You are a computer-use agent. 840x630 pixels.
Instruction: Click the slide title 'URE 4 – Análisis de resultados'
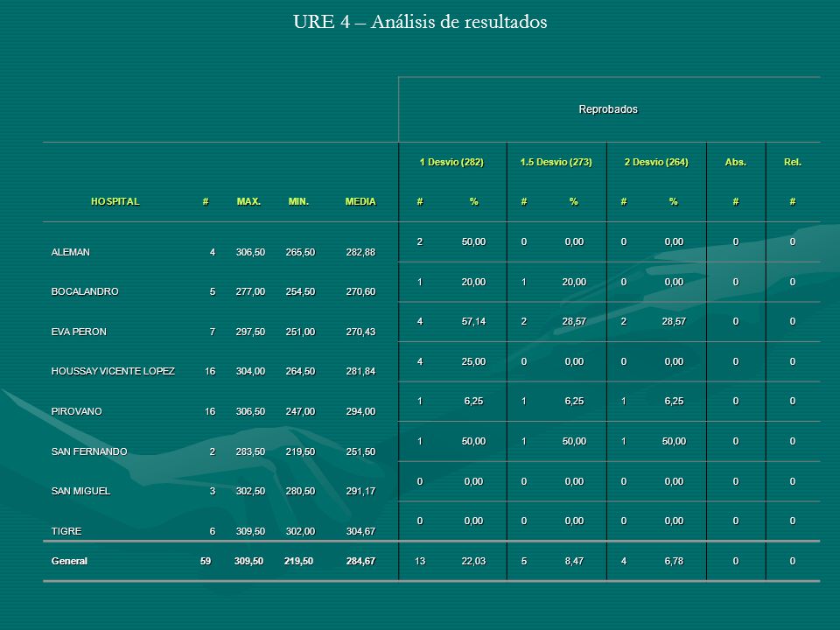click(420, 22)
